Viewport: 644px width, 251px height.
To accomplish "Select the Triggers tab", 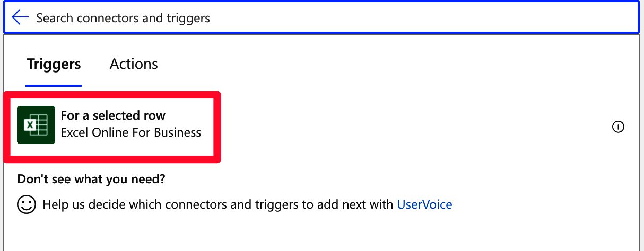I will [x=54, y=64].
